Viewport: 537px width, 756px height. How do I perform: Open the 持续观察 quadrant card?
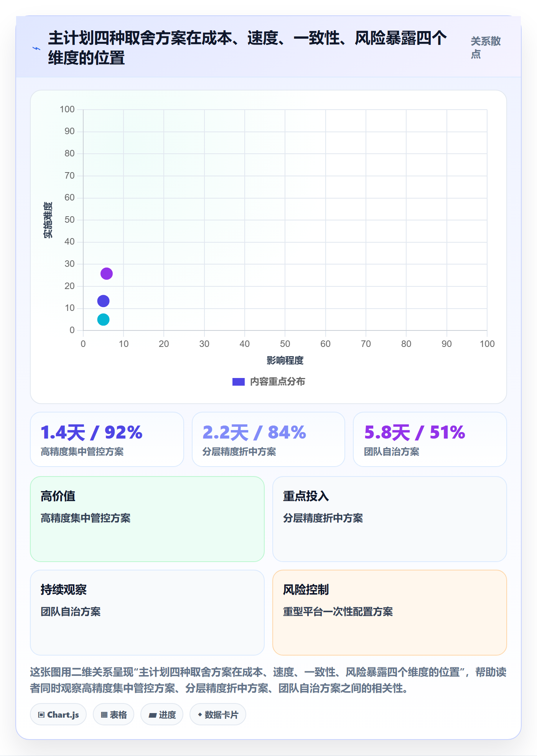147,613
